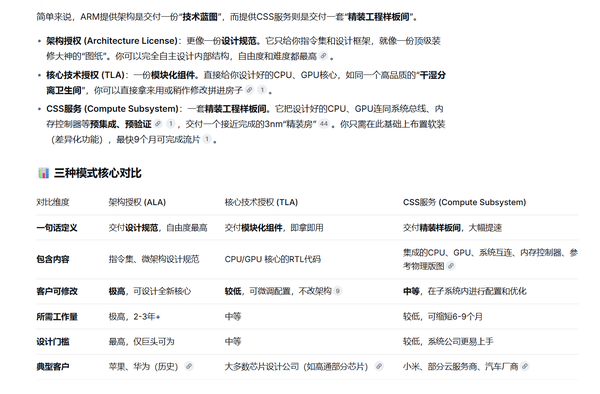Click cell 最高，仅巨头可为

point(141,342)
